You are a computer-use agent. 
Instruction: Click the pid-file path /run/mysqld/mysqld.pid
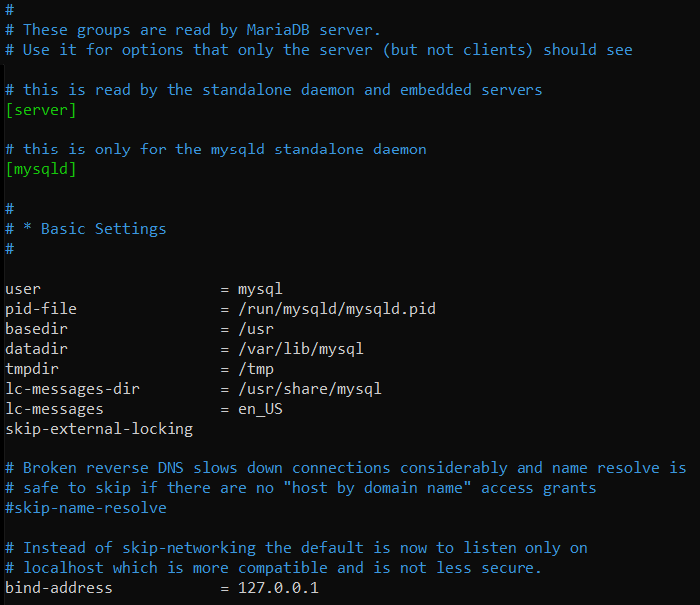click(x=336, y=309)
